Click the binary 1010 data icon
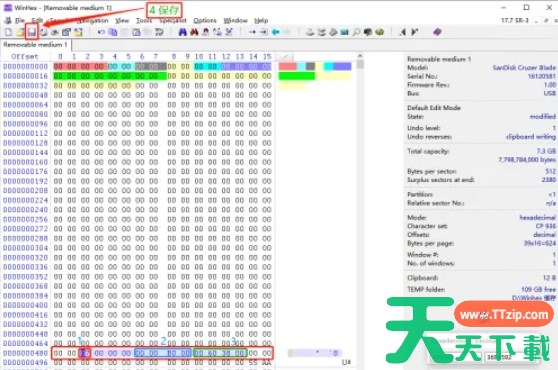This screenshot has height=370, width=558. click(x=159, y=32)
